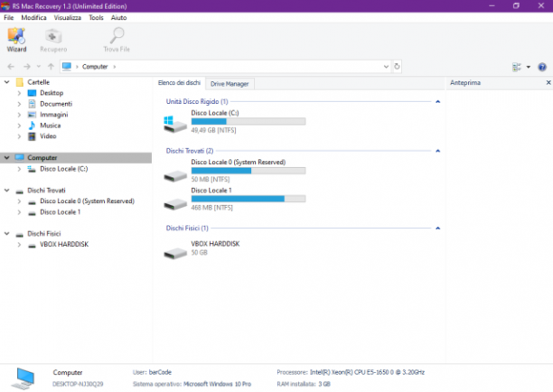
Task: Open the blue help question mark icon
Action: point(542,67)
